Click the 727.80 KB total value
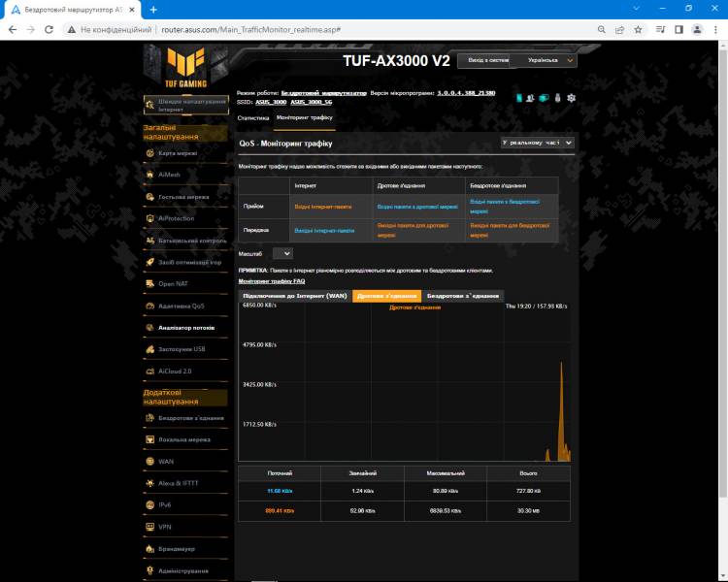Screen dimensions: 728x582 pyautogui.click(x=528, y=491)
